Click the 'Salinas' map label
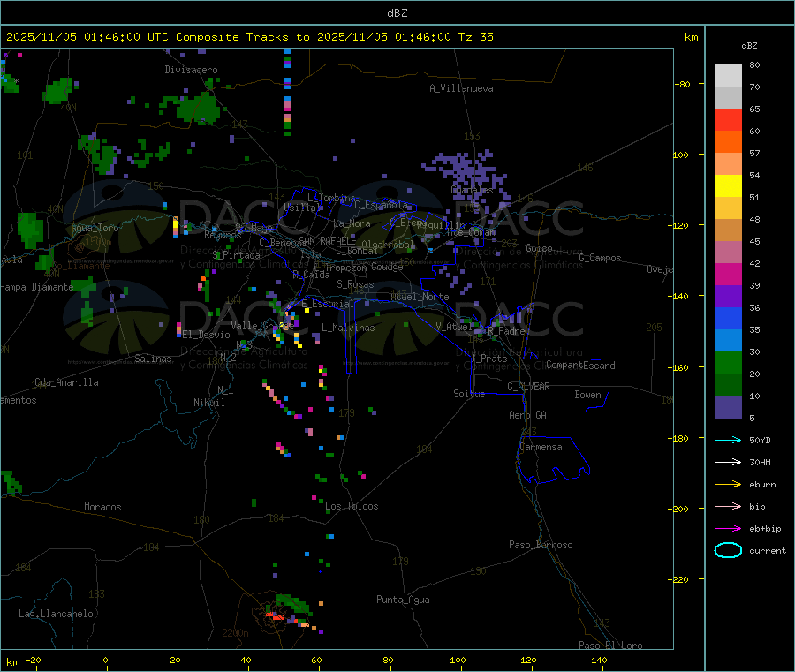The image size is (795, 672). (153, 359)
